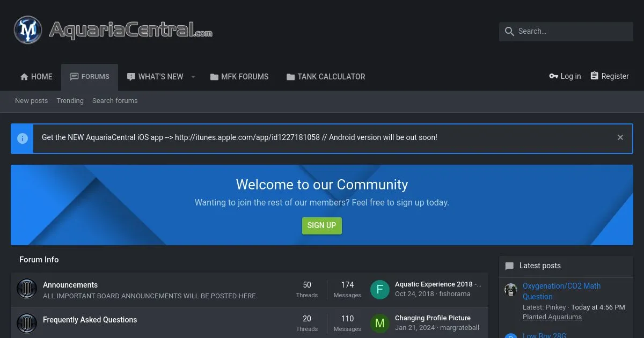Click the blue info icon on the notice
The width and height of the screenshot is (644, 338).
click(23, 138)
